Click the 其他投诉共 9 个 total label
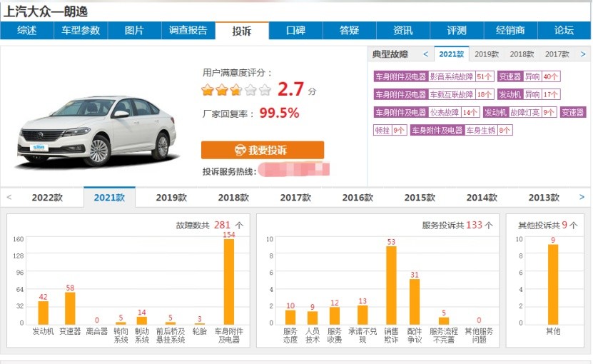The image size is (593, 364). (547, 225)
